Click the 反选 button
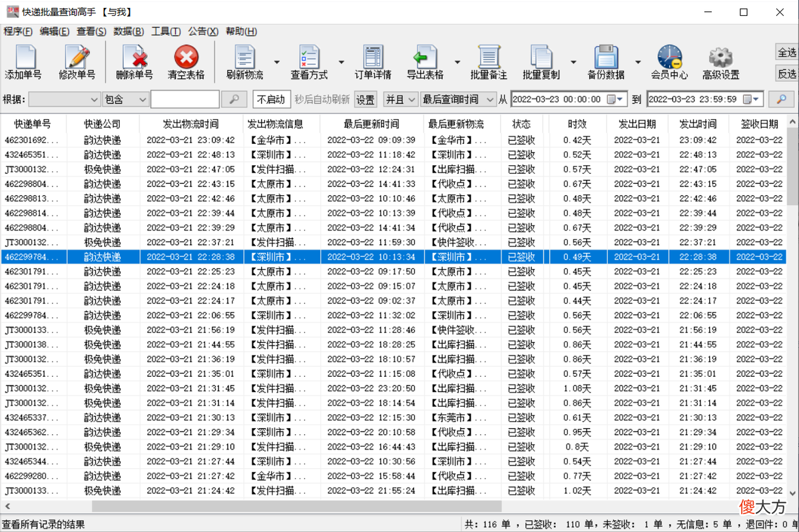The image size is (799, 532). 787,73
